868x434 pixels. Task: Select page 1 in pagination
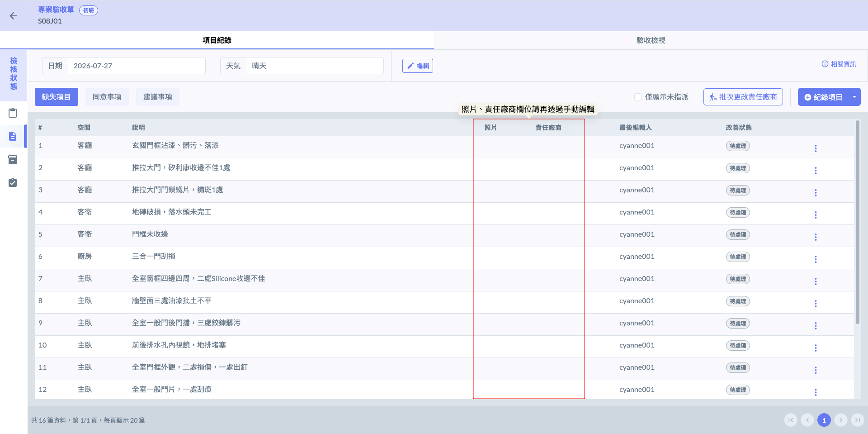(x=824, y=420)
